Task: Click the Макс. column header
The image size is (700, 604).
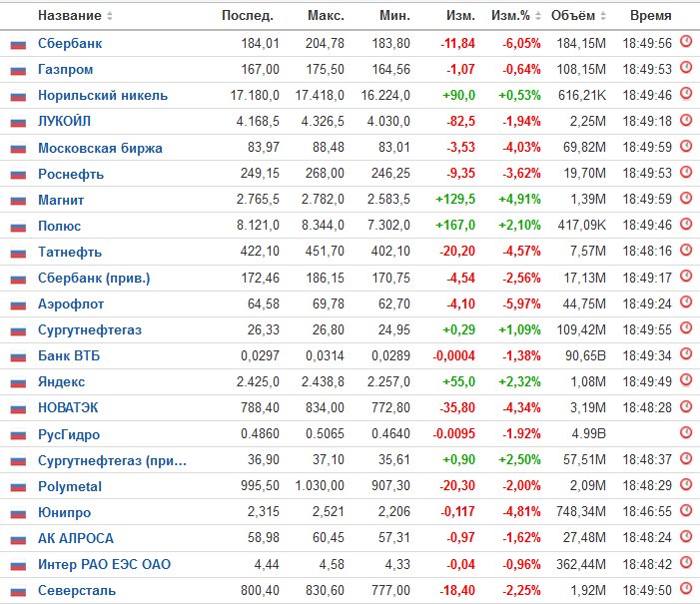Action: tap(326, 16)
